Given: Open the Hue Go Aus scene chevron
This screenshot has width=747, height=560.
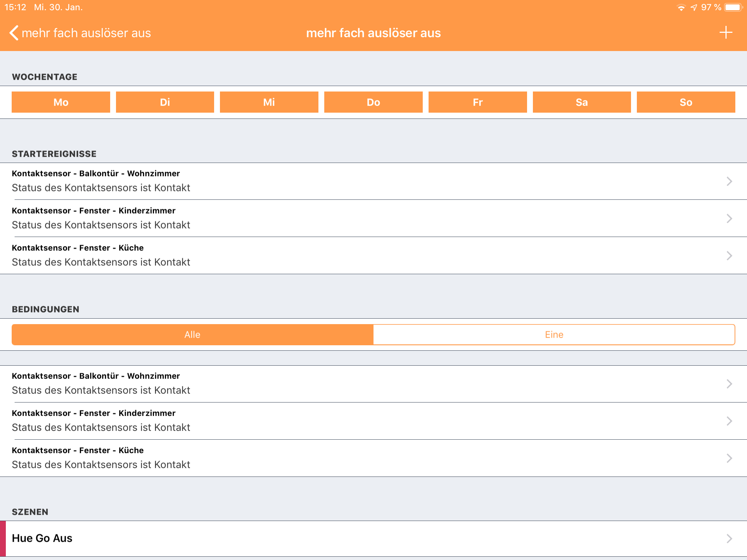Looking at the screenshot, I should (729, 538).
